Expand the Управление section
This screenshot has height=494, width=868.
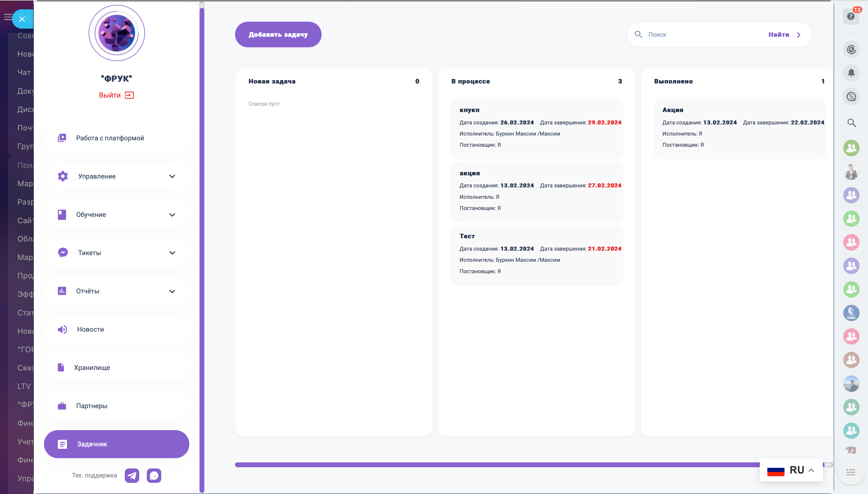point(172,177)
